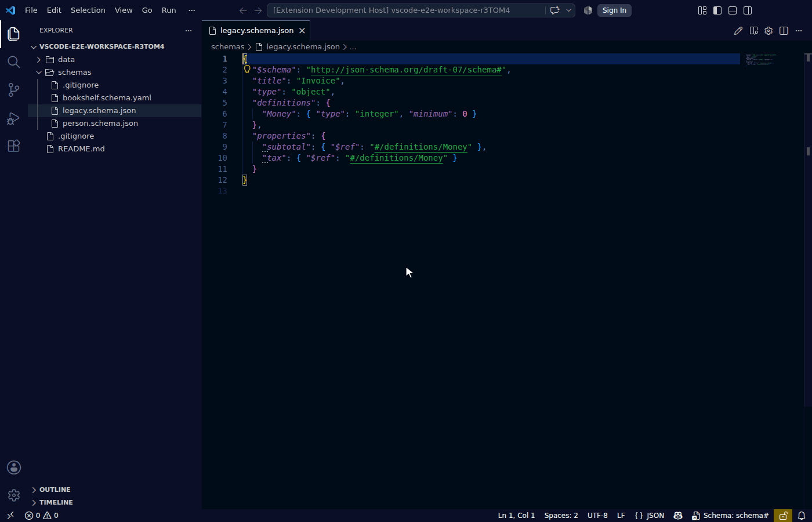This screenshot has height=522, width=812.
Task: Click the preview-with-magnifier icon in editor toolbar
Action: [753, 31]
